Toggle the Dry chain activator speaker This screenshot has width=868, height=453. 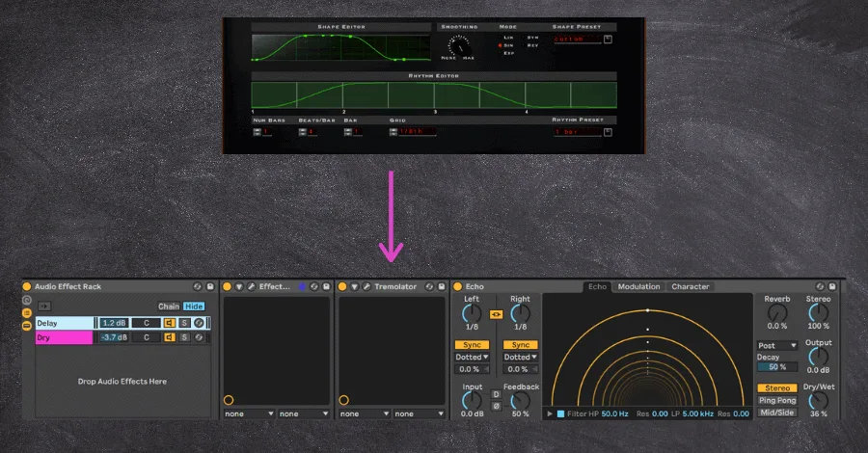170,337
